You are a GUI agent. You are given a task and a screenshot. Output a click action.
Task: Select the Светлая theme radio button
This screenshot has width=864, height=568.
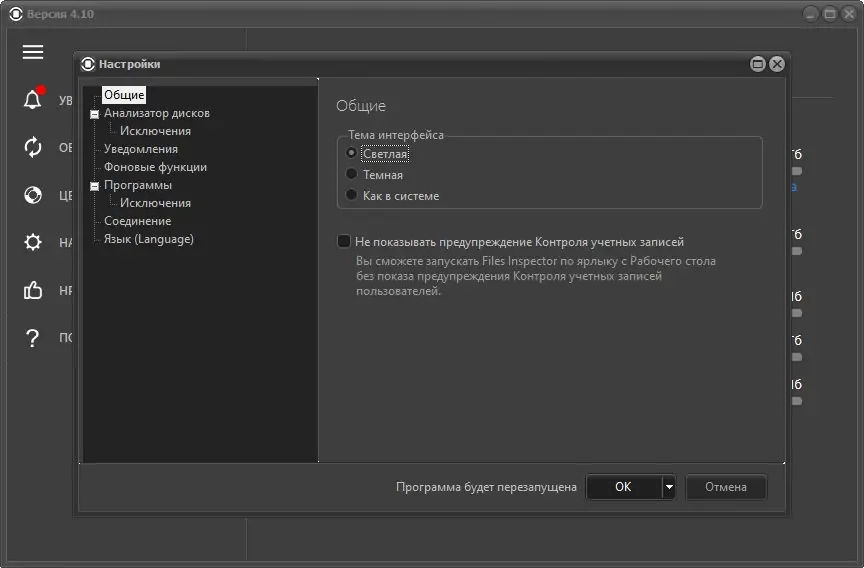(351, 153)
